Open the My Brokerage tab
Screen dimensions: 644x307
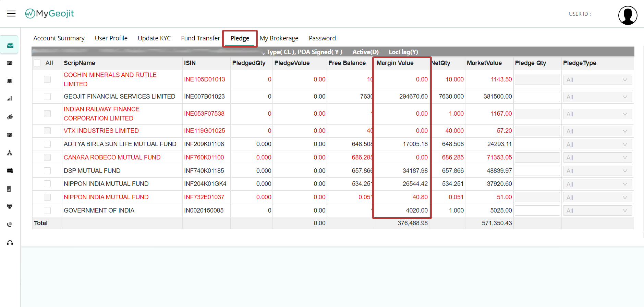(279, 38)
